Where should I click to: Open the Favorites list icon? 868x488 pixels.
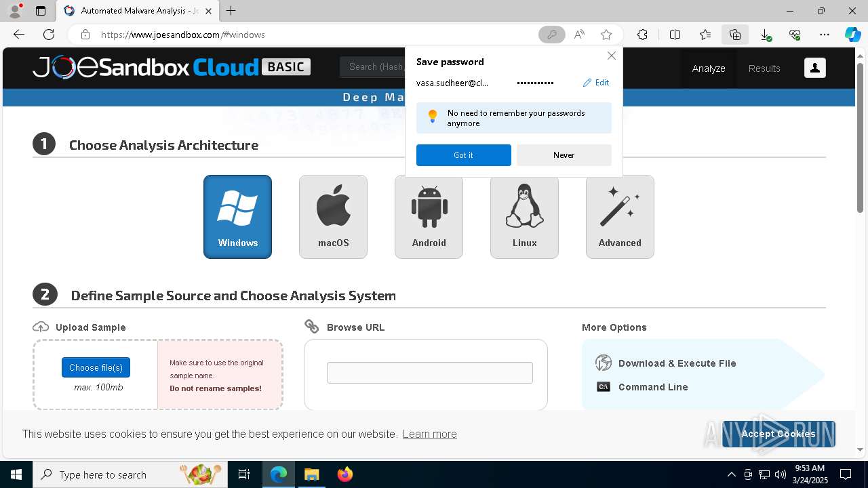click(x=705, y=35)
